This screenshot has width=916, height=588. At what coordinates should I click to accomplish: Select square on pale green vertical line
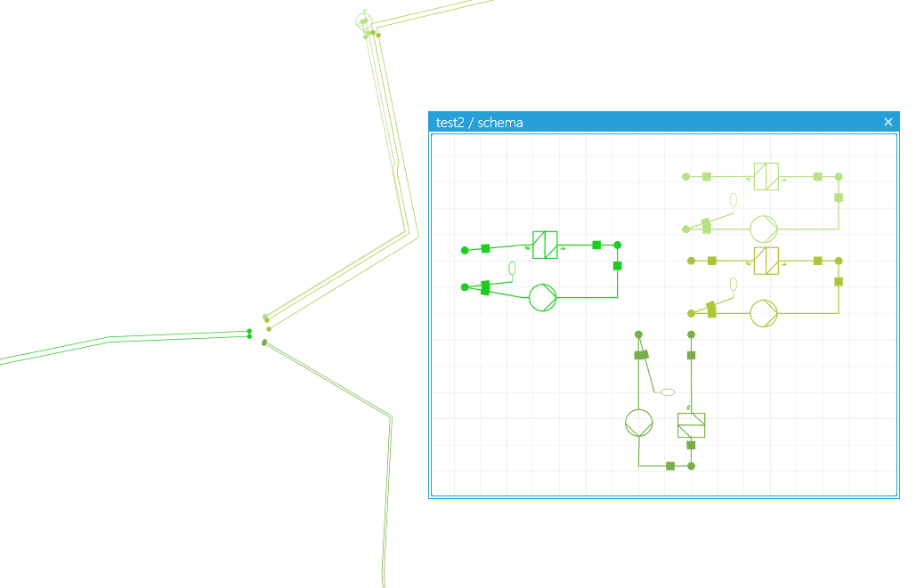(839, 197)
